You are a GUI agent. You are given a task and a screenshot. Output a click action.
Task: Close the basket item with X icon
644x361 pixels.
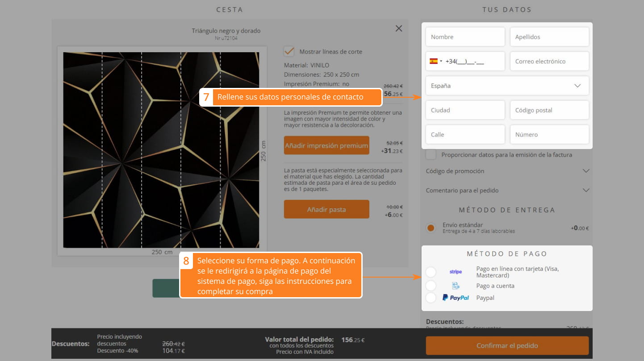click(x=399, y=29)
